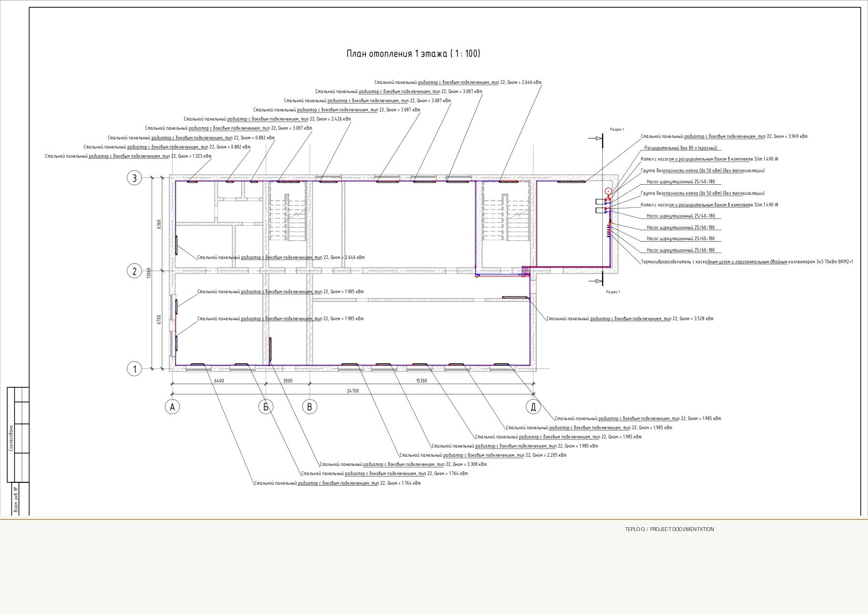Click the title 'План отопления 1 этажа (1:100)'

click(413, 54)
